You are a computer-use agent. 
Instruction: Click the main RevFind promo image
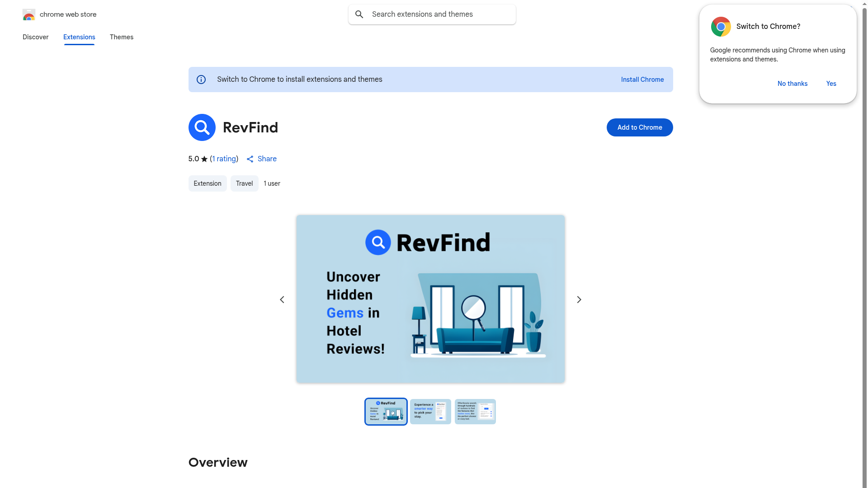(430, 299)
